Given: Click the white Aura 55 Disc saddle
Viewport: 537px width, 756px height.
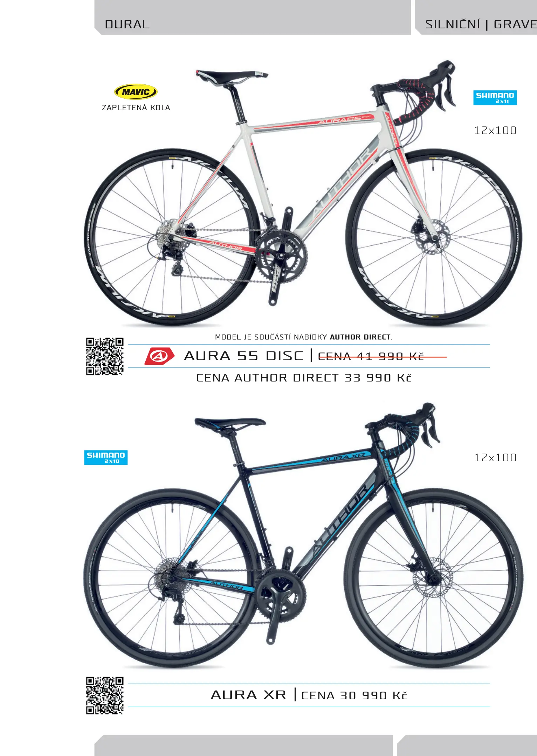Looking at the screenshot, I should pos(232,76).
